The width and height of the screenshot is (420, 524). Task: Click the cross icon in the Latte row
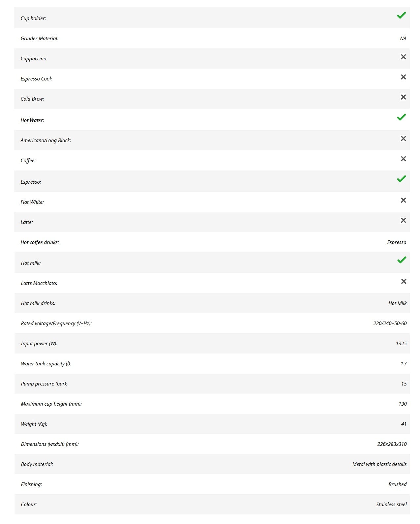pyautogui.click(x=403, y=221)
